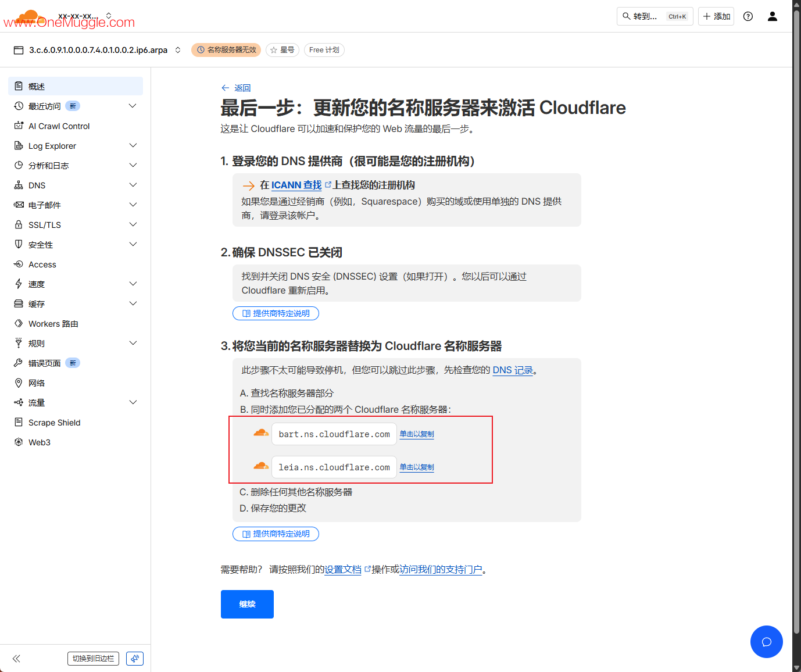
Task: Click the Access icon in sidebar
Action: [19, 264]
